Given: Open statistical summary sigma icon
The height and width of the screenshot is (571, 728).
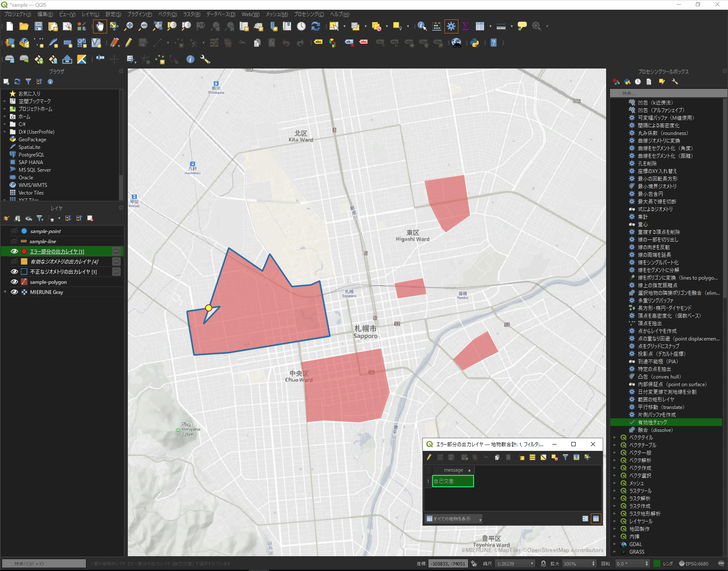Looking at the screenshot, I should [466, 26].
